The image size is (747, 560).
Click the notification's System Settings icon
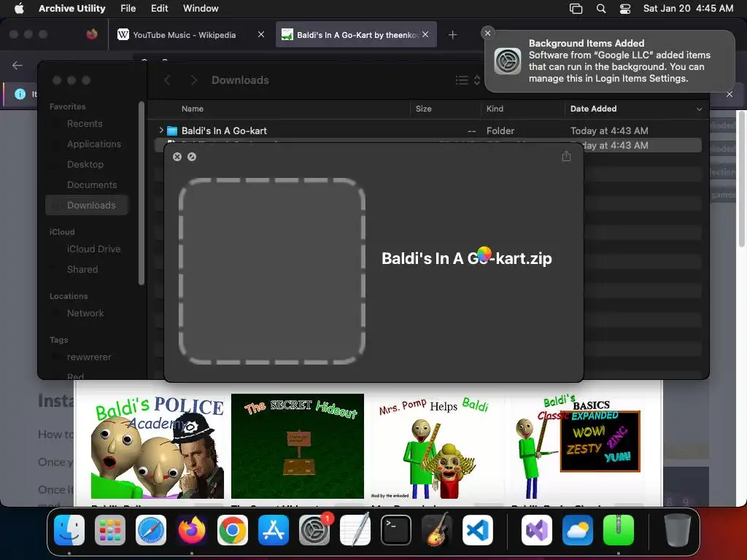pyautogui.click(x=508, y=61)
